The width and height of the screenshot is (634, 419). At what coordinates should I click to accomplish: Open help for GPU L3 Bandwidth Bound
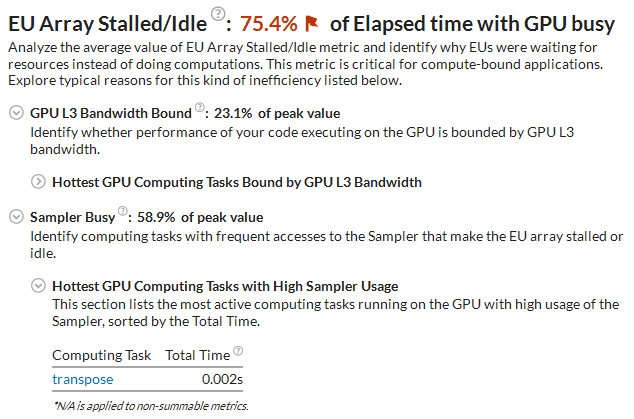point(200,110)
